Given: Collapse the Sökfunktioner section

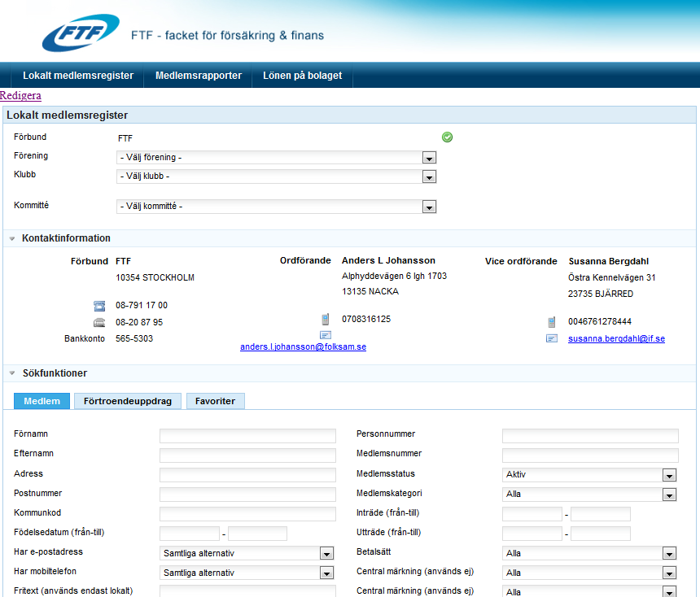Looking at the screenshot, I should click(x=12, y=373).
